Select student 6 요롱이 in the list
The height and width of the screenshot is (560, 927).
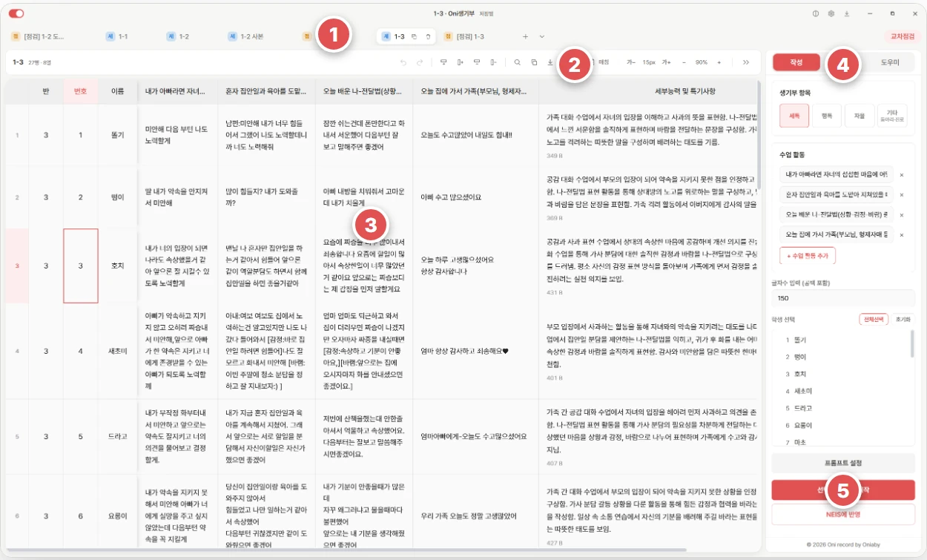[799, 425]
